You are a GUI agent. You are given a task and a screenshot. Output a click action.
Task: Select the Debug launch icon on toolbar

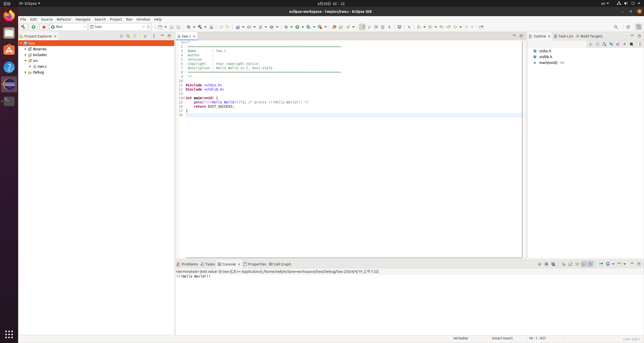286,27
